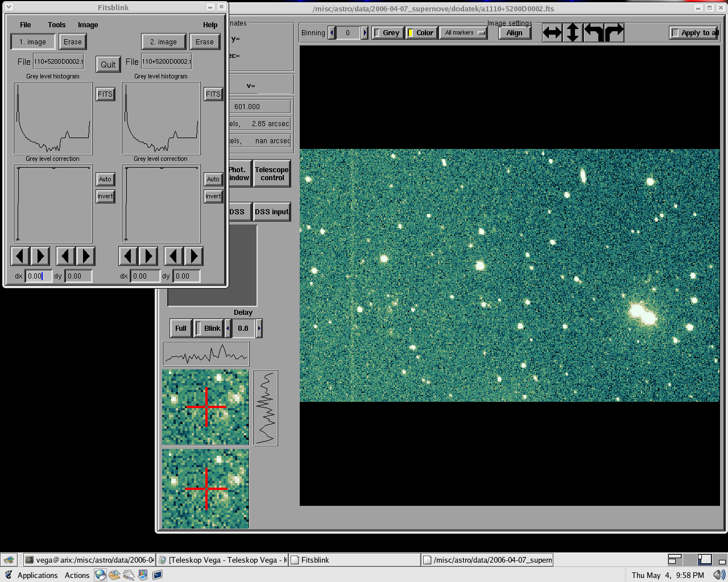The width and height of the screenshot is (728, 582).
Task: Shift second image left using dx arrow
Action: point(129,256)
